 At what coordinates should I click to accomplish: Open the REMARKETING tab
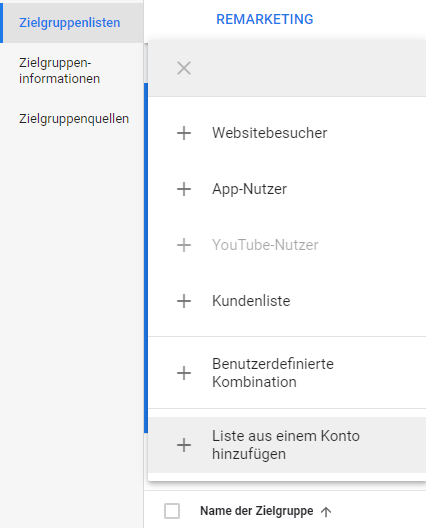265,19
